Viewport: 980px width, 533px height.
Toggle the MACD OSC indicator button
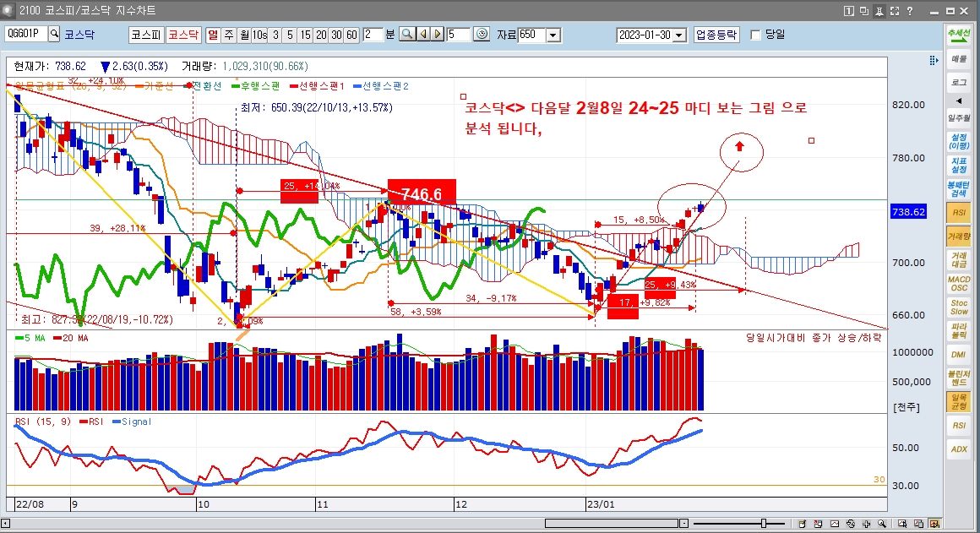959,284
